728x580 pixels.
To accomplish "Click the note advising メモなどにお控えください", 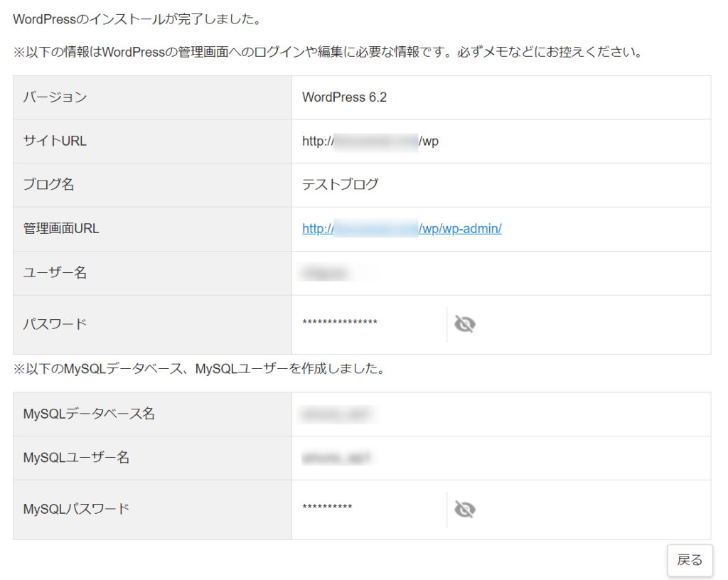I will pos(328,52).
